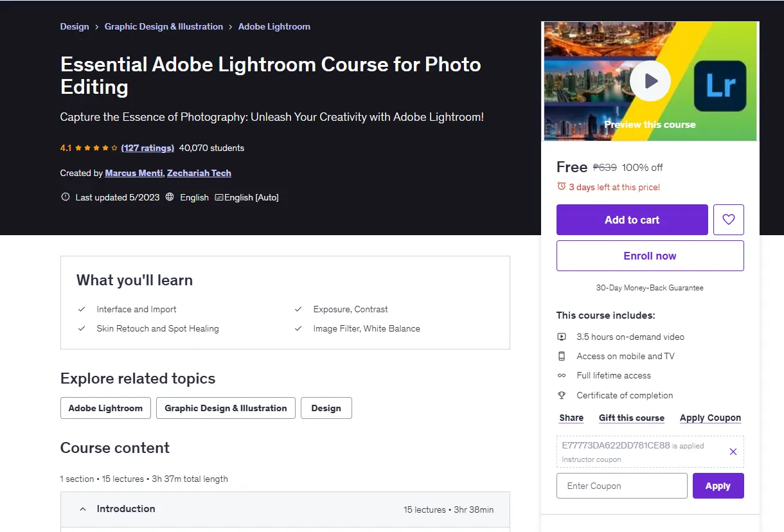
Task: Open the Gift this course option
Action: 632,418
